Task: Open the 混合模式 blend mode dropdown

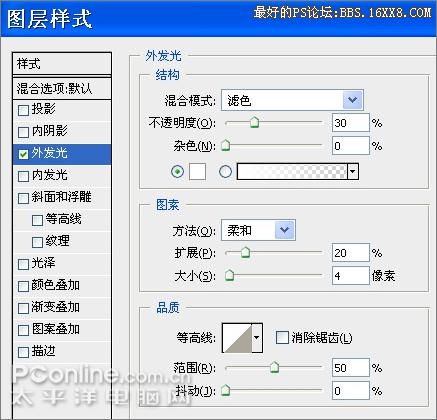Action: (x=292, y=100)
